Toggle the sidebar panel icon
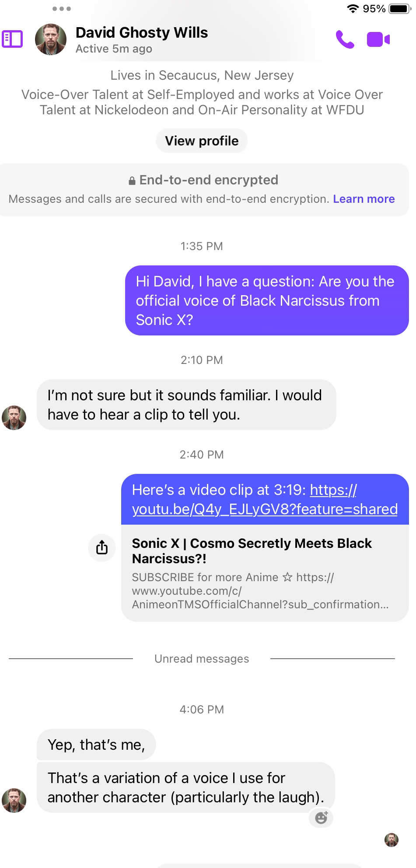The image size is (416, 868). [x=12, y=39]
